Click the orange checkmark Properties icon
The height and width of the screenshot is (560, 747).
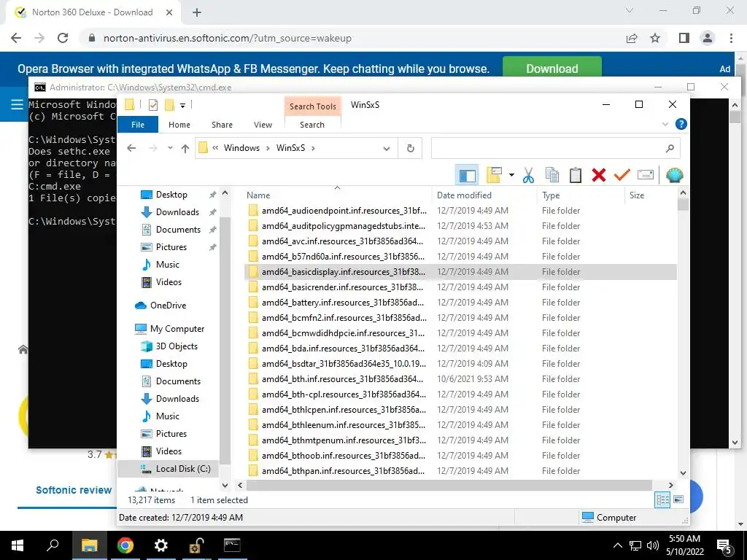click(x=622, y=175)
